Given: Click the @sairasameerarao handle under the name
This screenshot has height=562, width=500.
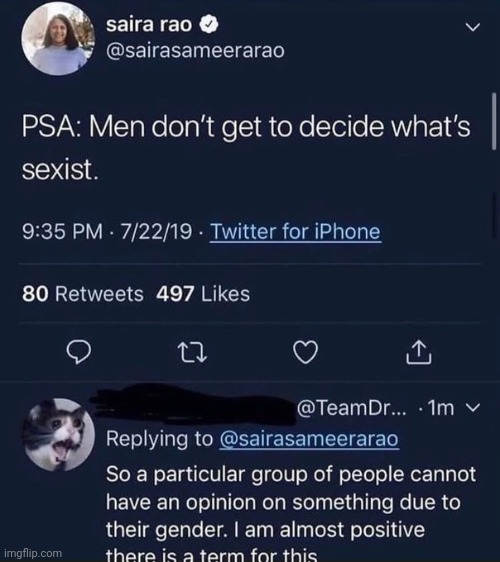Looking at the screenshot, I should [x=195, y=50].
